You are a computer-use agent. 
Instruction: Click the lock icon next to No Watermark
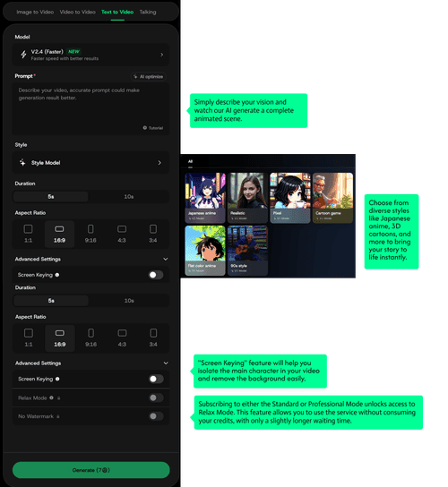coord(58,416)
